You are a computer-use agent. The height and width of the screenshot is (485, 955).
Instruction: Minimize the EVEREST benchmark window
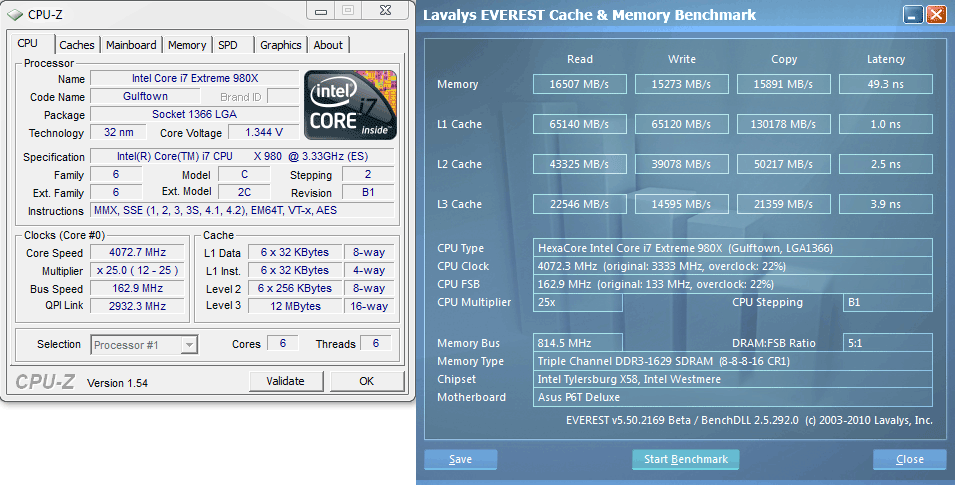tap(912, 15)
